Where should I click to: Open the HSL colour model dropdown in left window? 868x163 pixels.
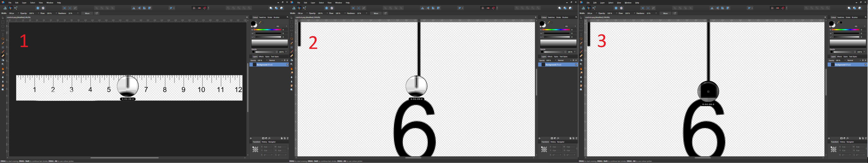tap(282, 26)
